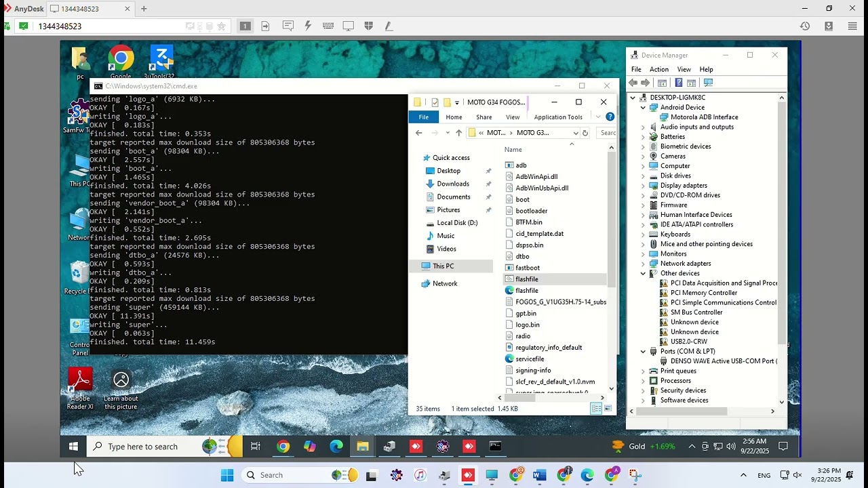The height and width of the screenshot is (488, 868).
Task: Open Explorer address bar history dropdown
Action: (x=575, y=133)
